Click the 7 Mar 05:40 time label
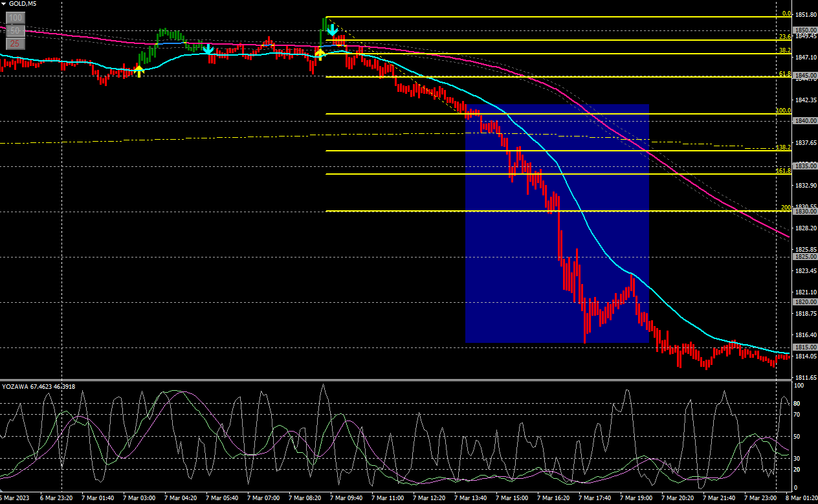The image size is (818, 504). coord(222,498)
